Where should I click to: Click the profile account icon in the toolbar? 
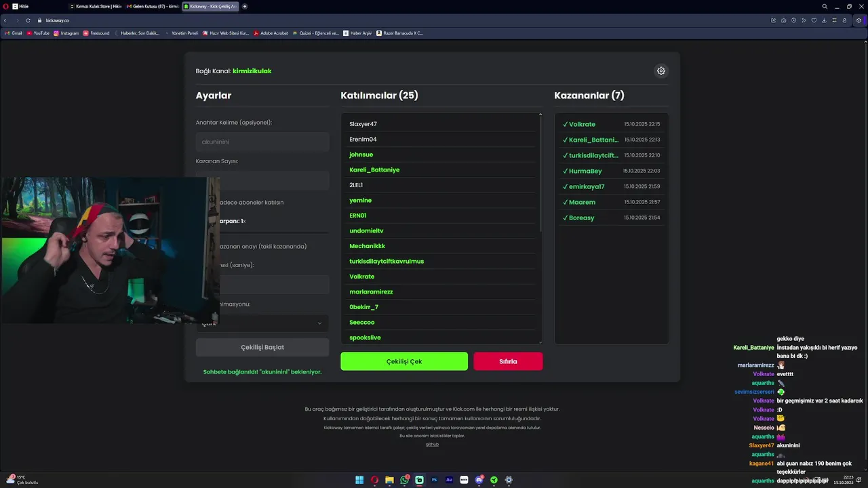(844, 20)
